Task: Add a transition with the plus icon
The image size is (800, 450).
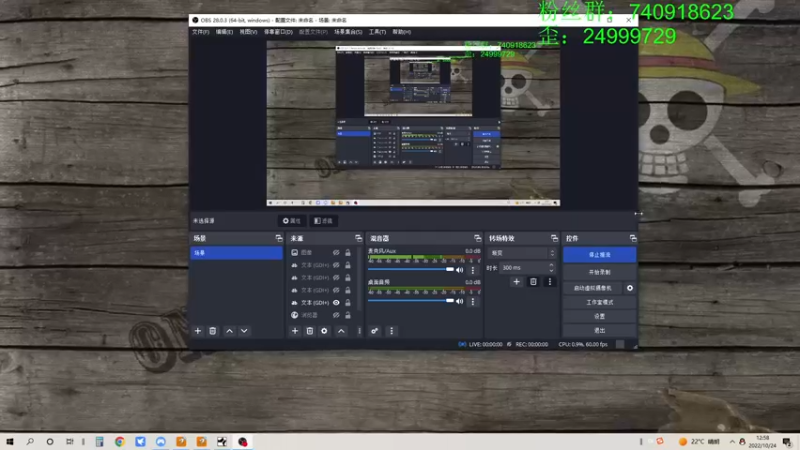Action: pos(516,282)
